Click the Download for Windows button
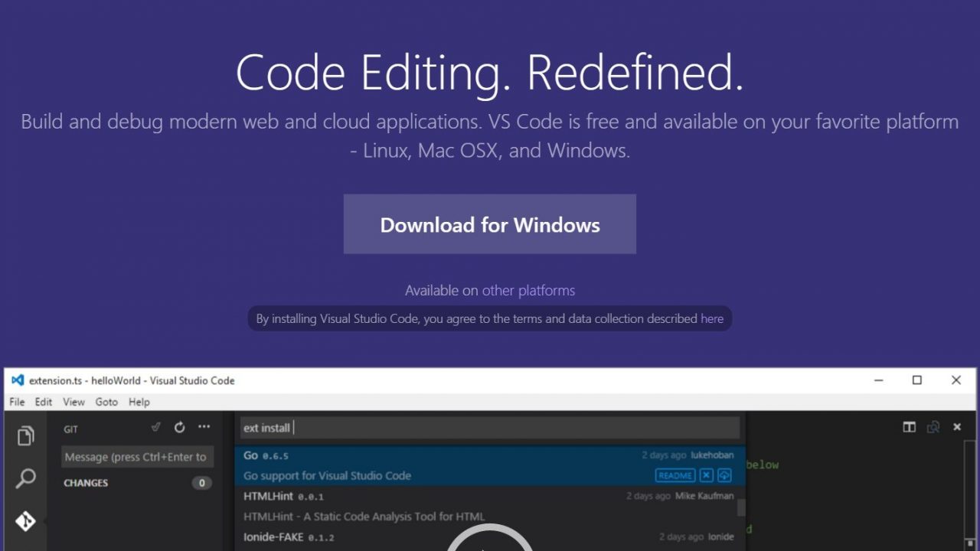The width and height of the screenshot is (980, 551). pyautogui.click(x=490, y=224)
